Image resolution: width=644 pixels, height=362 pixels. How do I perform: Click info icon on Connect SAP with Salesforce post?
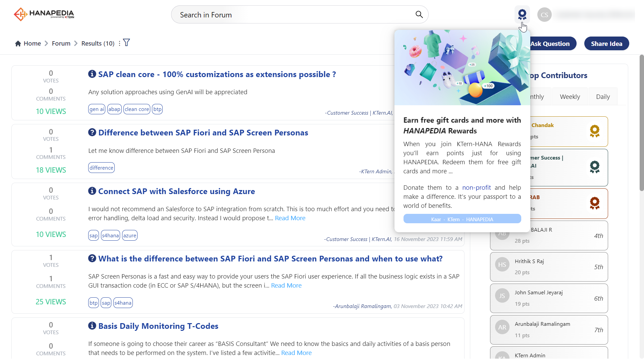pyautogui.click(x=92, y=191)
